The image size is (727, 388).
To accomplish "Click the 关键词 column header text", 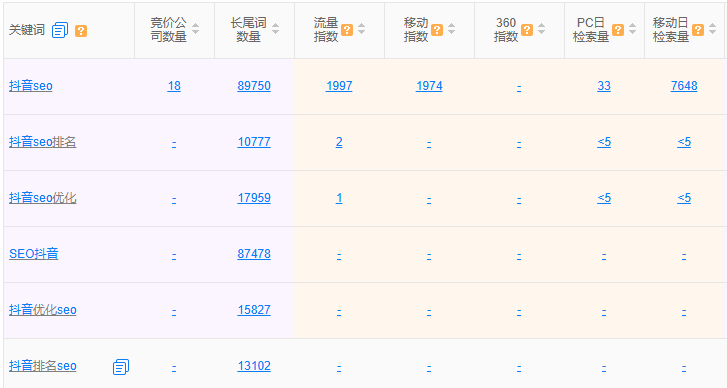I will click(27, 30).
